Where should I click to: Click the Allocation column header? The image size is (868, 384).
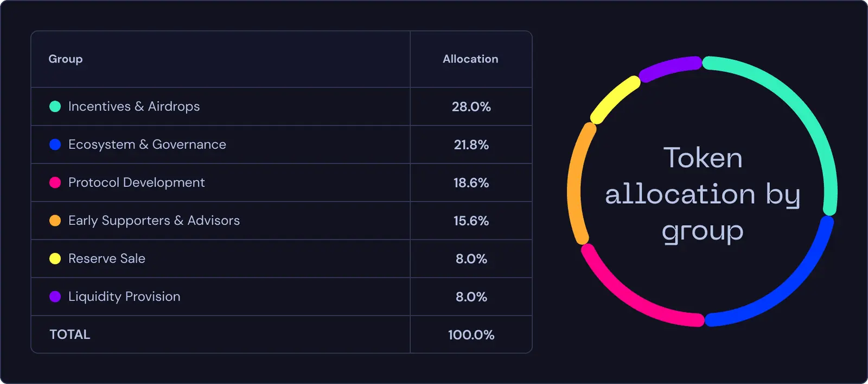click(x=470, y=59)
